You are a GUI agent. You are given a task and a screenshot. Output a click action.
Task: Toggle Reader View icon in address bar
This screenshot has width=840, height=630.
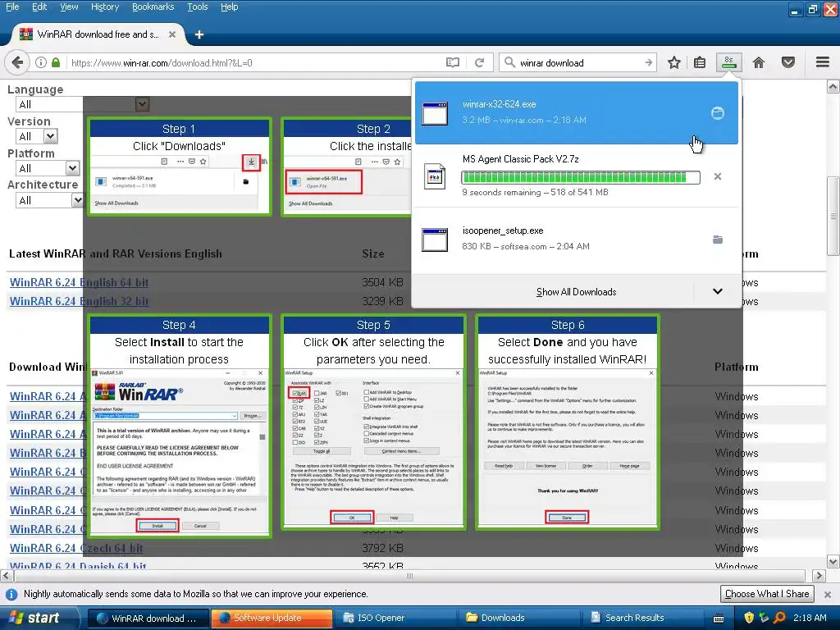(x=453, y=62)
